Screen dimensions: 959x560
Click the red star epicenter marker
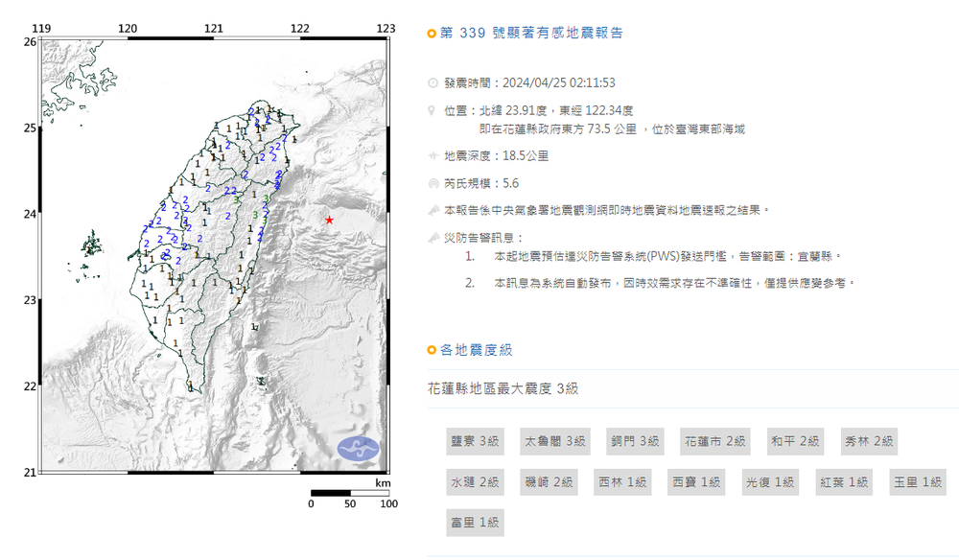pyautogui.click(x=328, y=219)
